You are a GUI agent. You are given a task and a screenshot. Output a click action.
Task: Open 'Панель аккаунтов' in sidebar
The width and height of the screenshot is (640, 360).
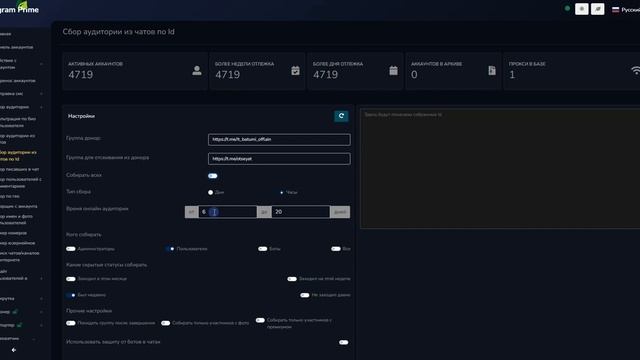click(x=17, y=47)
